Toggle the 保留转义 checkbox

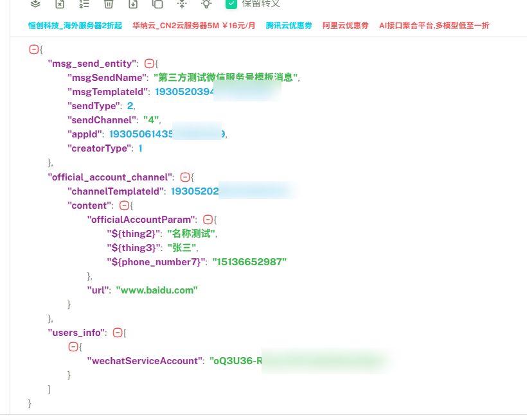[231, 4]
